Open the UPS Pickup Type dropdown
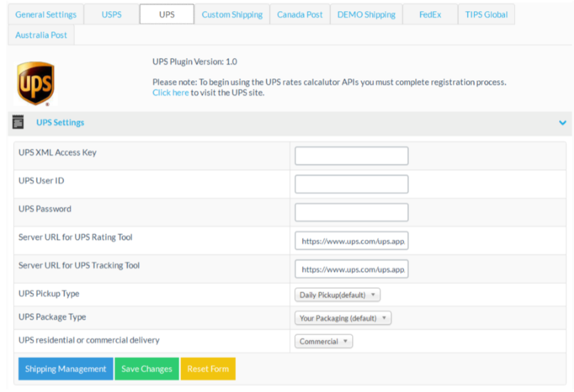This screenshot has height=392, width=574. 337,295
